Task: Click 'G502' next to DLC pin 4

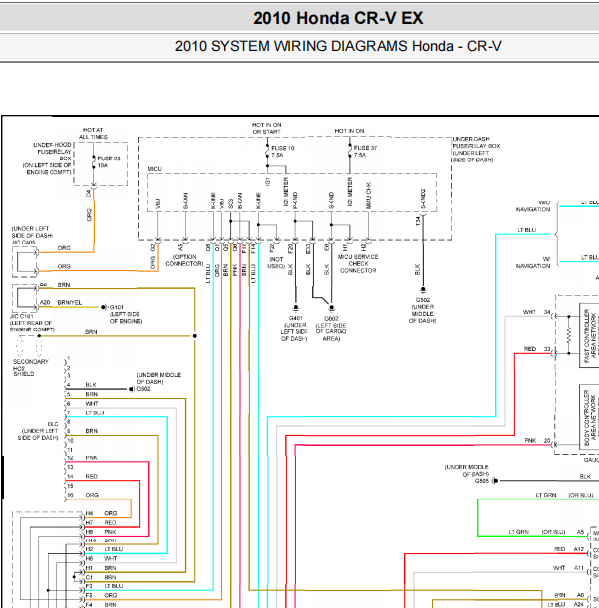Action: click(143, 389)
